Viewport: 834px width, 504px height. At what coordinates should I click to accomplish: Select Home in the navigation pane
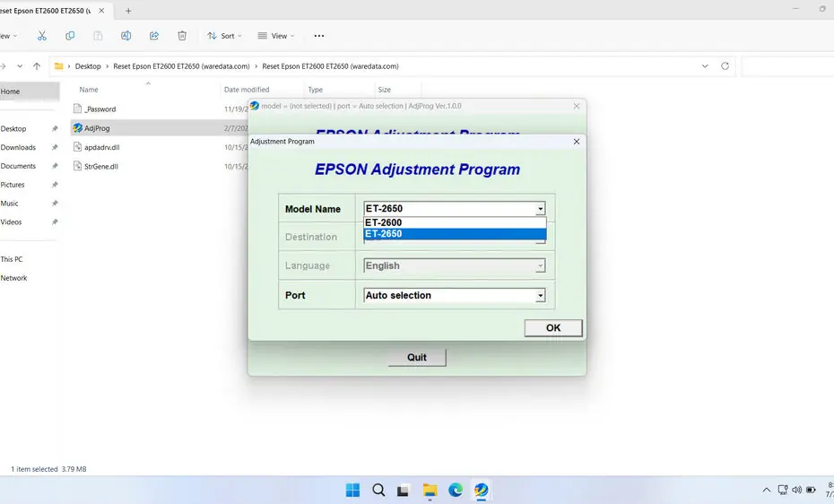30,91
